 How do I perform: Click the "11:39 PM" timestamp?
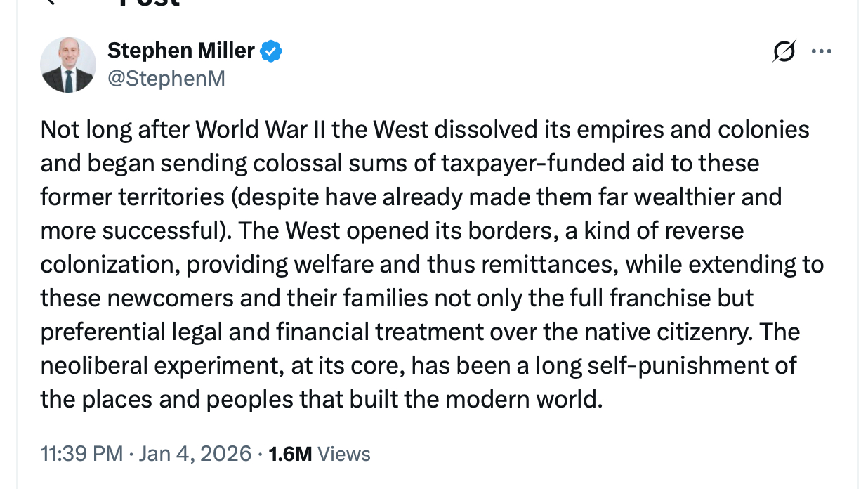[81, 454]
